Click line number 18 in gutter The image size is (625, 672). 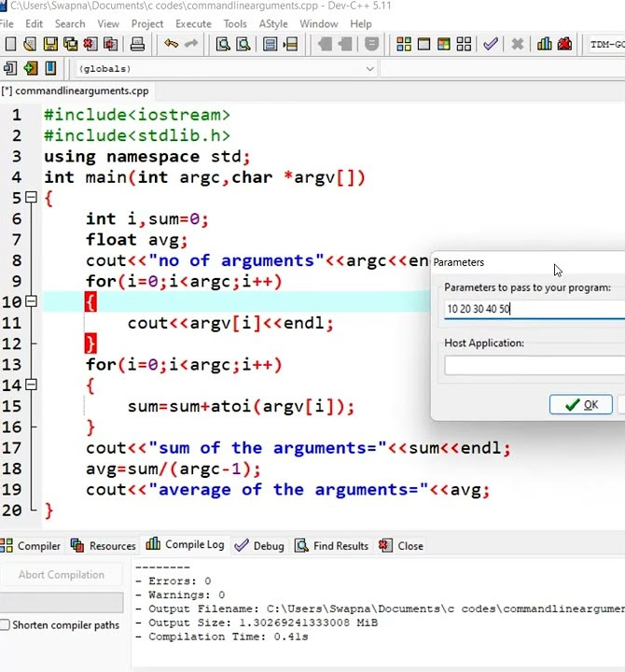[x=12, y=469]
